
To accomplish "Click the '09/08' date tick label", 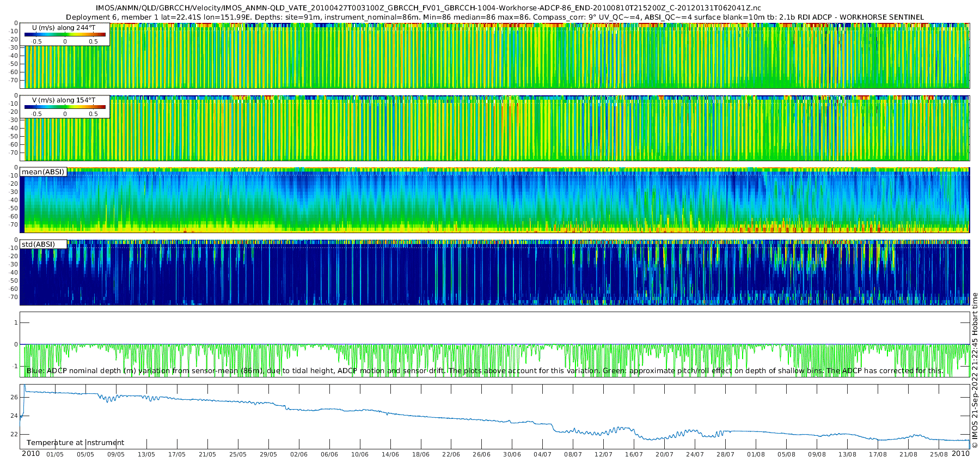I will click(x=817, y=454).
